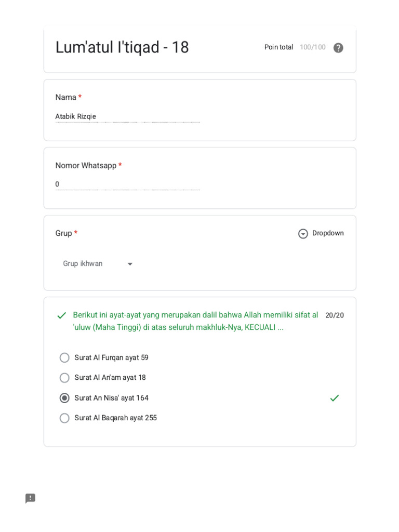
Task: Click the feedback report icon
Action: pyautogui.click(x=31, y=498)
